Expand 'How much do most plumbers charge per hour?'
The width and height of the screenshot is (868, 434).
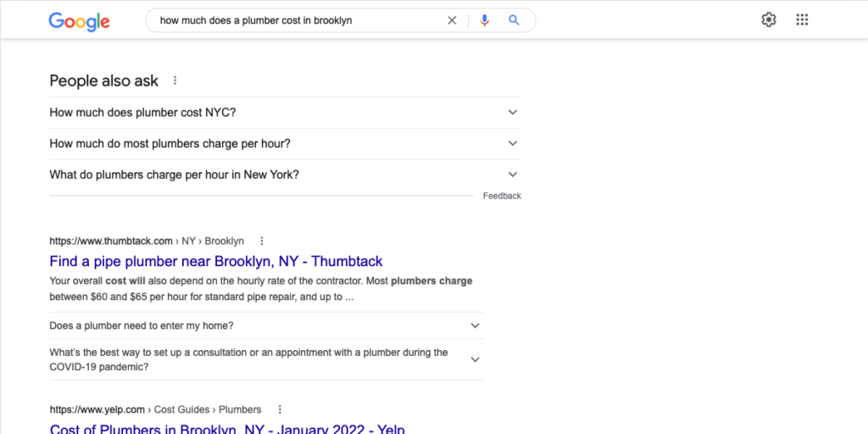click(x=285, y=143)
